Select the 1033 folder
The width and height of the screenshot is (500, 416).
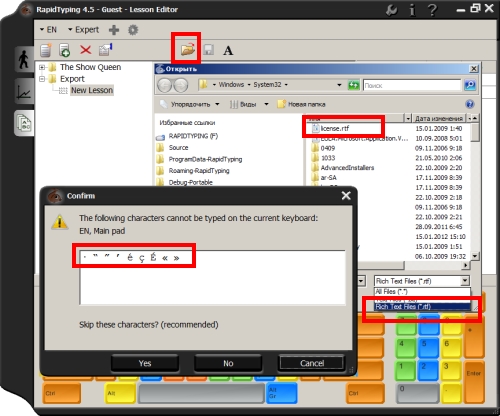(328, 158)
